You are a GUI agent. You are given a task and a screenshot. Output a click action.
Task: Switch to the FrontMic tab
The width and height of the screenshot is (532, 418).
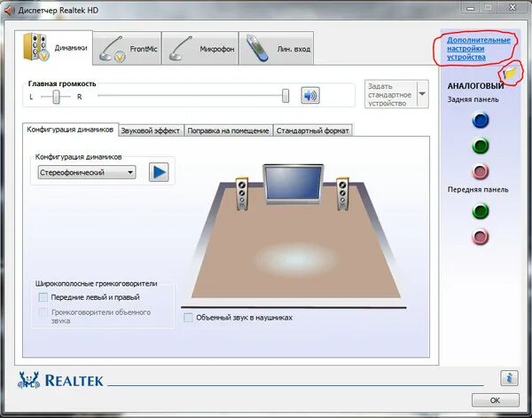click(127, 49)
